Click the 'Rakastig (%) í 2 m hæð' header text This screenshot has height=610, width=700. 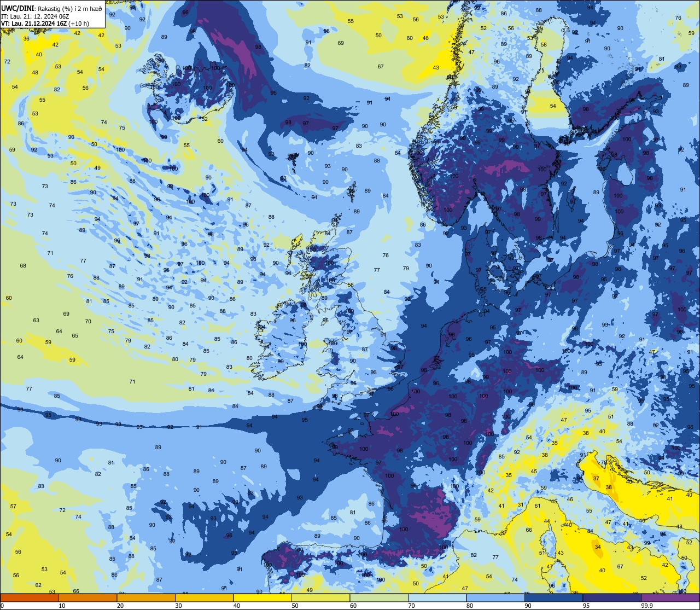[x=68, y=9]
